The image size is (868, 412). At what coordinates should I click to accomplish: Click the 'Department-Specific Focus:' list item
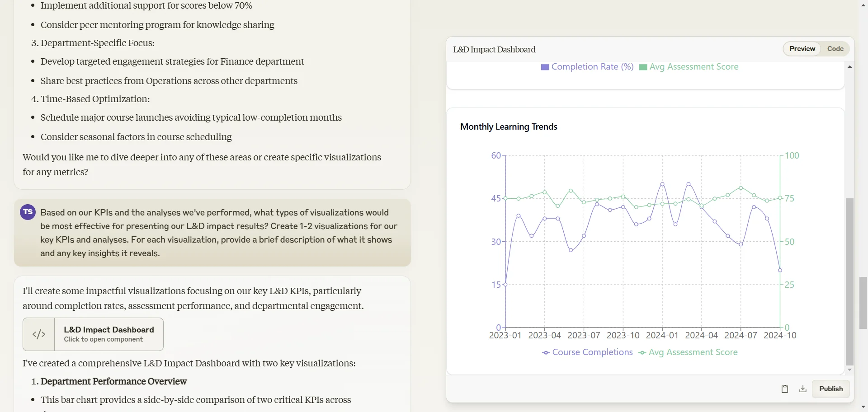click(x=98, y=43)
